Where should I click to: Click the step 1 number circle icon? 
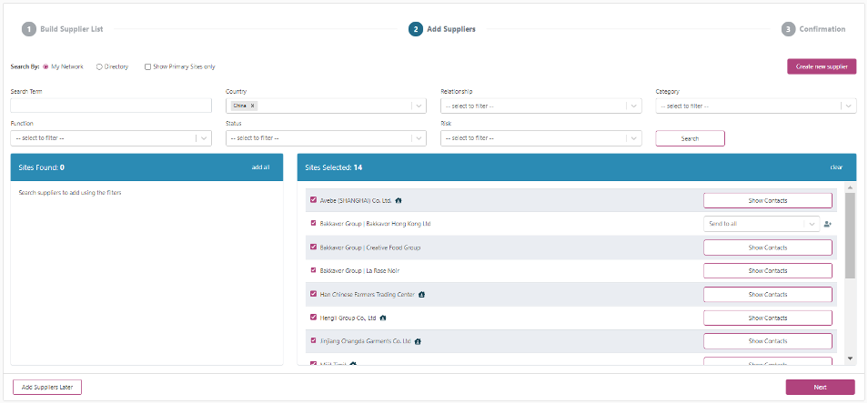[x=29, y=29]
